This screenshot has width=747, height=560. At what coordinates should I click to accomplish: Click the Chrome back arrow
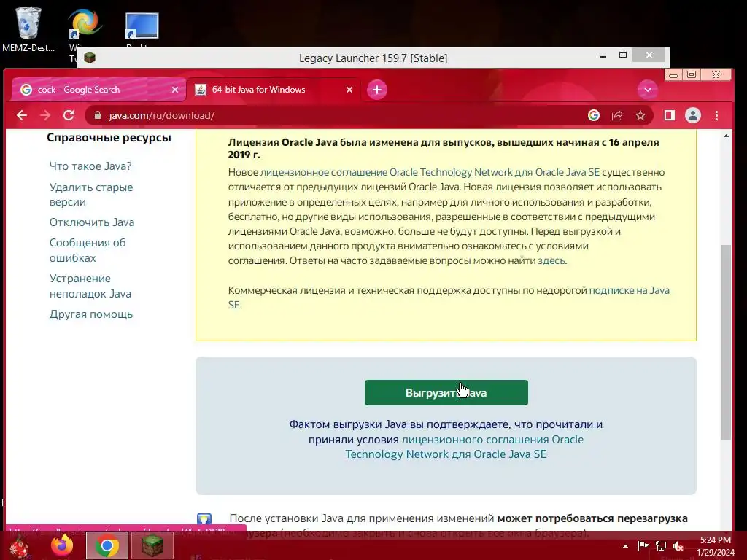click(22, 115)
